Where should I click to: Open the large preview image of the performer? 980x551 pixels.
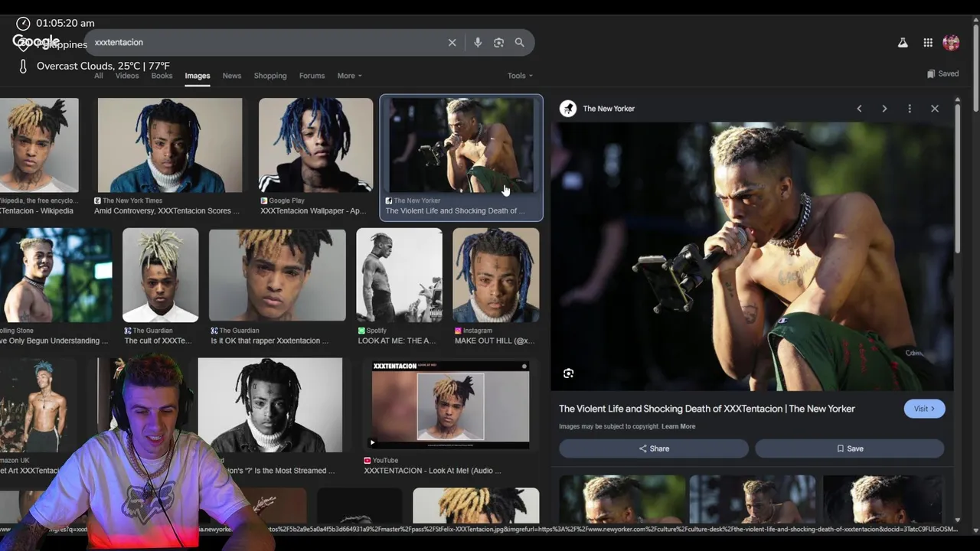(753, 257)
